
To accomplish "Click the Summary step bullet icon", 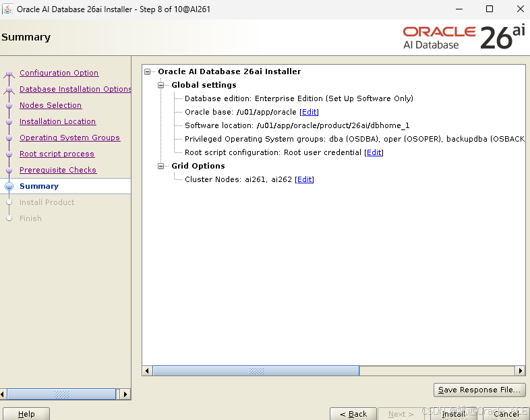I will [x=9, y=186].
